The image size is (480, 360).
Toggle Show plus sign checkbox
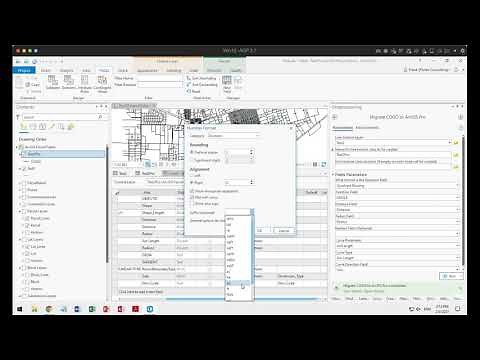(x=192, y=203)
